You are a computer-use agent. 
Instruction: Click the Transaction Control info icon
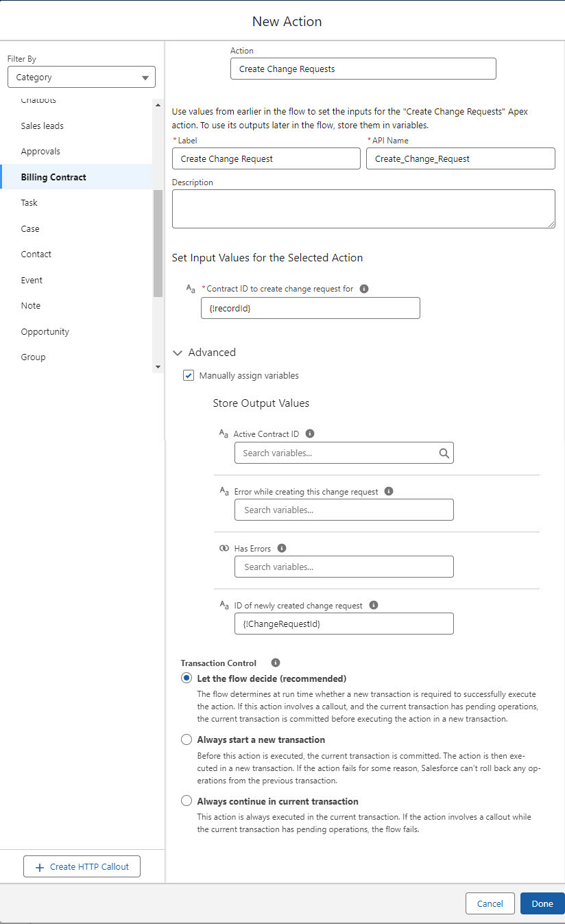tap(276, 663)
